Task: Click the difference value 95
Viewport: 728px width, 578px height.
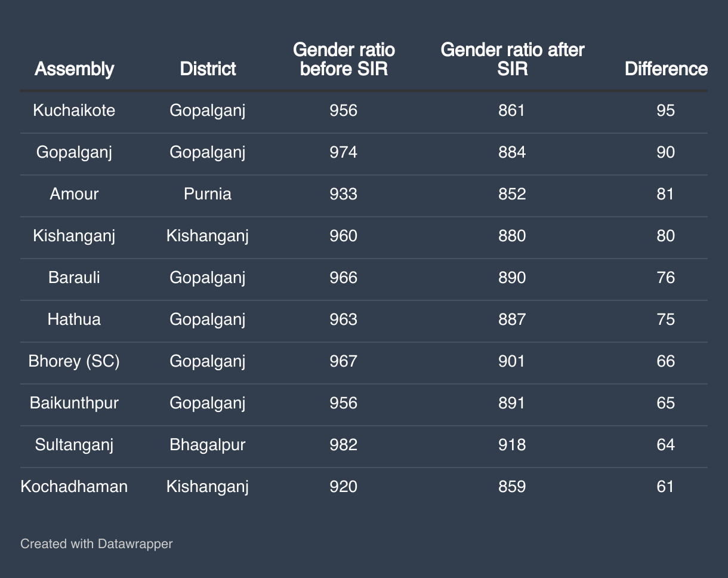Action: click(x=665, y=110)
